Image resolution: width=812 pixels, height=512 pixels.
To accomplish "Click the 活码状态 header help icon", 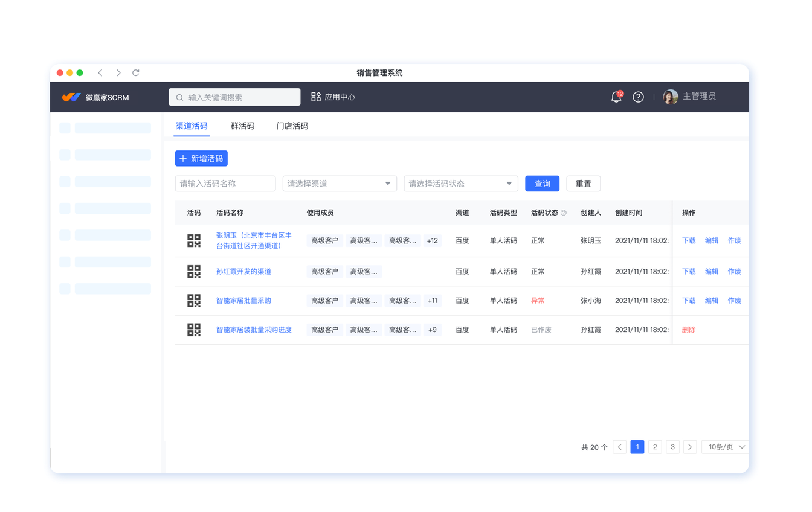I will tap(564, 213).
